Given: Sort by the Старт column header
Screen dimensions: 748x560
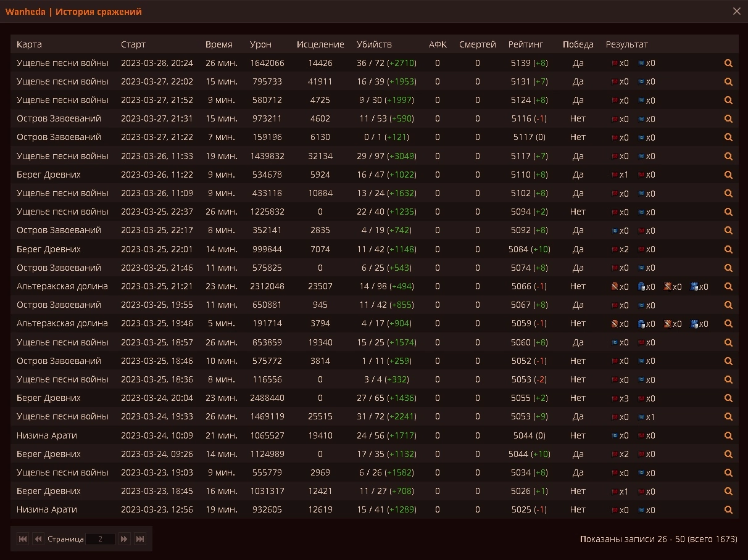Looking at the screenshot, I should (x=133, y=44).
